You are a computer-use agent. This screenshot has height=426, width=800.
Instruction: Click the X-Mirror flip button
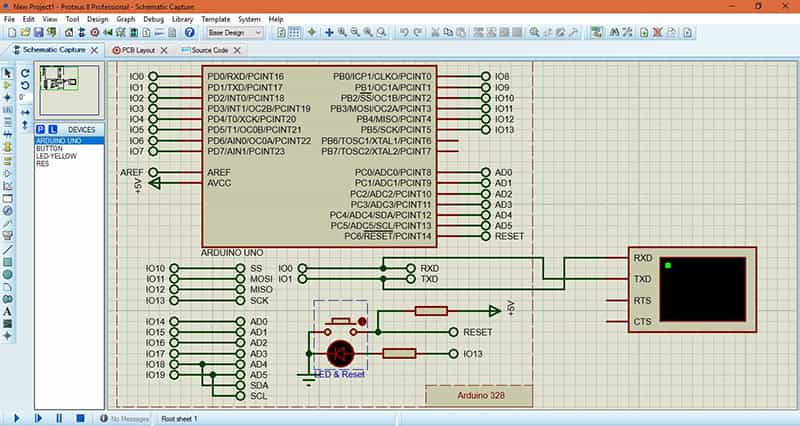click(x=25, y=112)
